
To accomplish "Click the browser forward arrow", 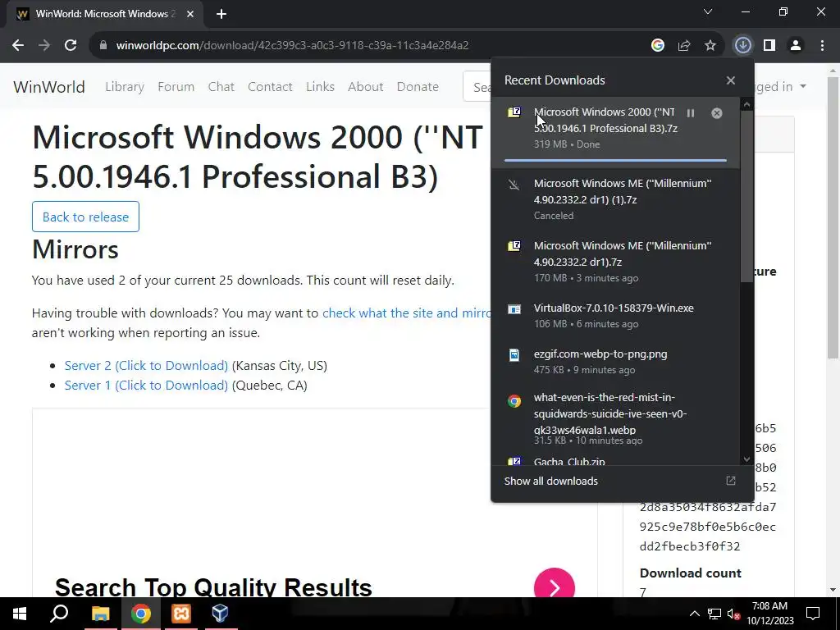I will pyautogui.click(x=44, y=46).
